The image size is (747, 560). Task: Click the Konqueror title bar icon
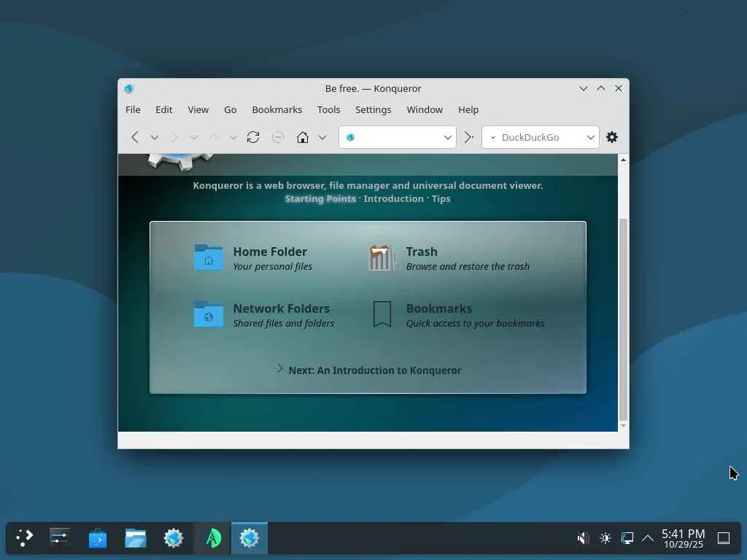click(x=128, y=88)
